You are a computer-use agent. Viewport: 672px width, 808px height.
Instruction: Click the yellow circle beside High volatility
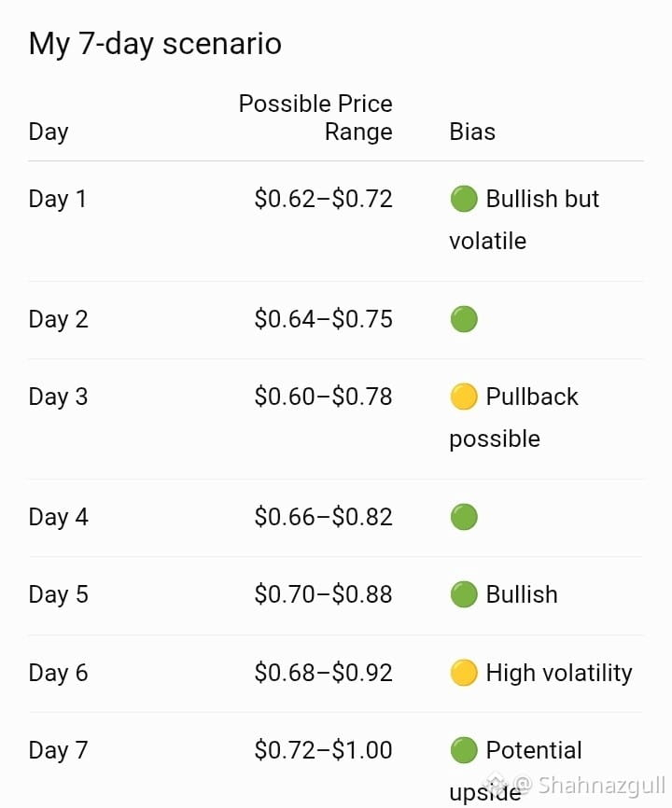click(463, 673)
